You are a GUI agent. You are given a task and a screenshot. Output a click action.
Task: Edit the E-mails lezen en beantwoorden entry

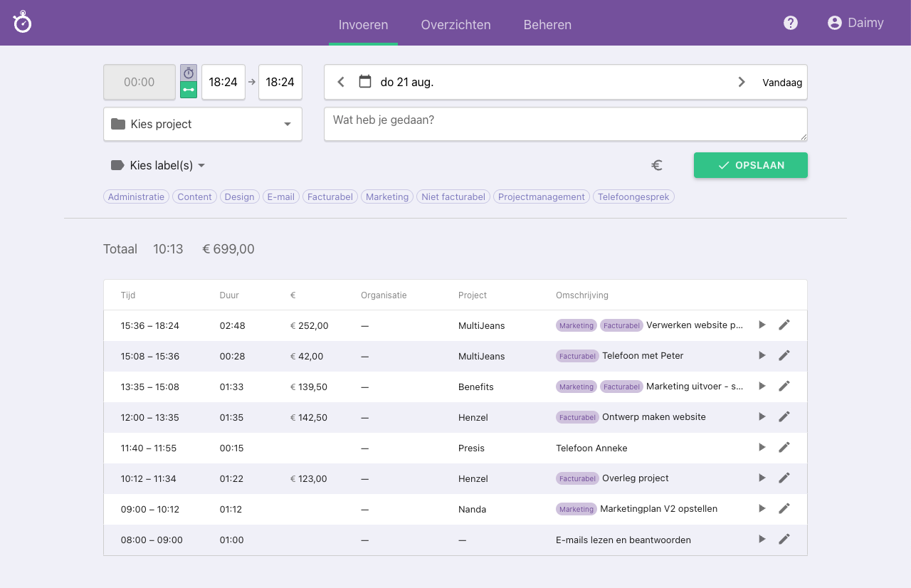[784, 539]
